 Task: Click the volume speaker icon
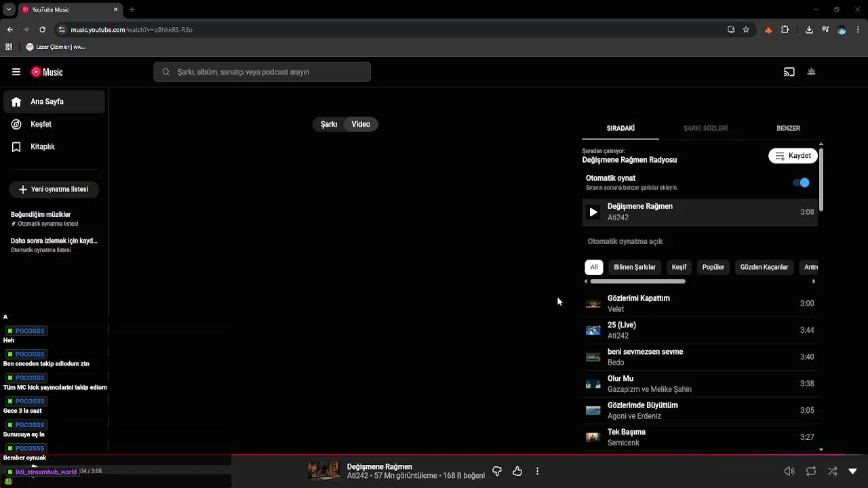click(789, 471)
